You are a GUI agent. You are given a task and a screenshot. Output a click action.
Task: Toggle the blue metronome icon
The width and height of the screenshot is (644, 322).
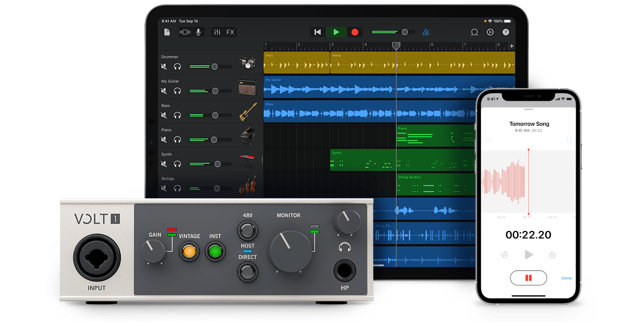click(x=426, y=32)
